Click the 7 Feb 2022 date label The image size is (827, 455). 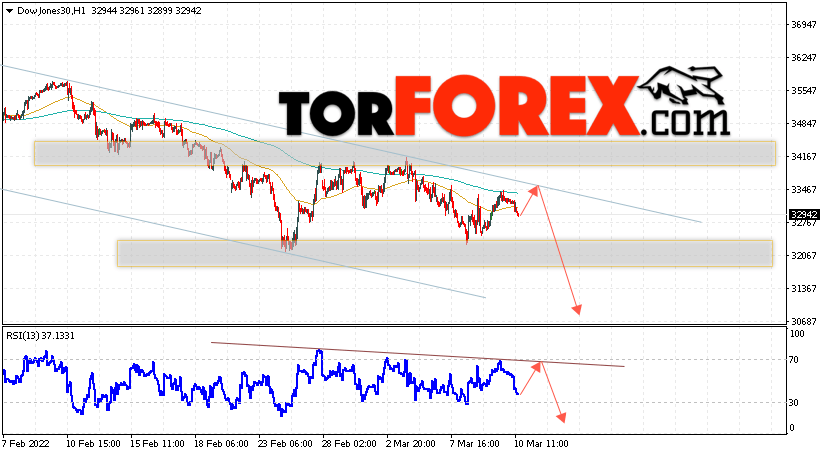(26, 443)
